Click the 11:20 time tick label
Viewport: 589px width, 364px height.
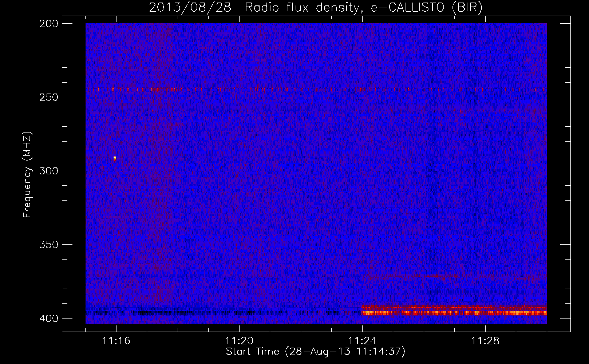(239, 341)
